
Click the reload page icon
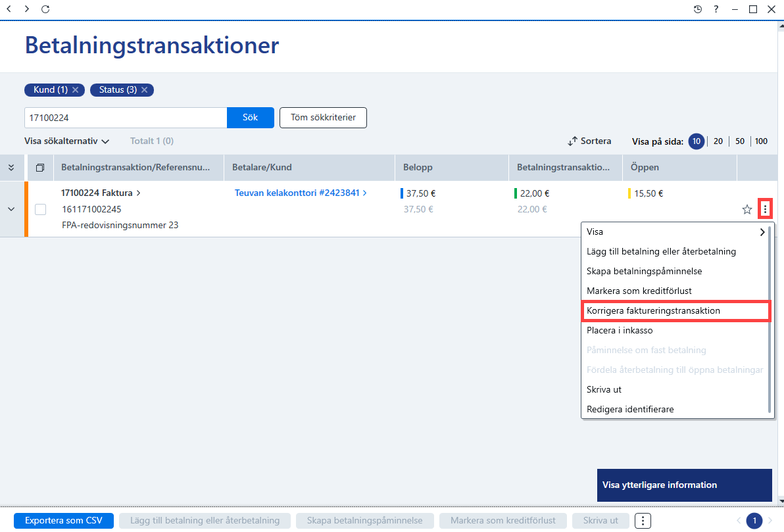pyautogui.click(x=45, y=9)
